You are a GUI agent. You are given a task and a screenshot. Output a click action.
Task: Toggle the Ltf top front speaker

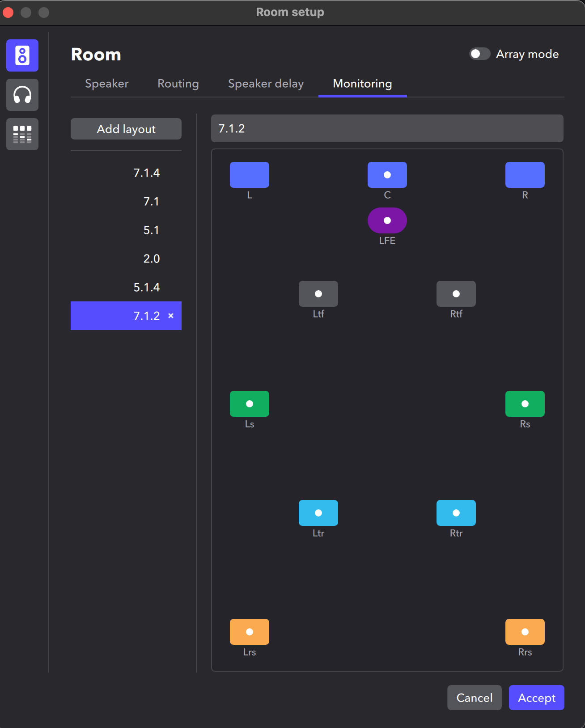[318, 294]
